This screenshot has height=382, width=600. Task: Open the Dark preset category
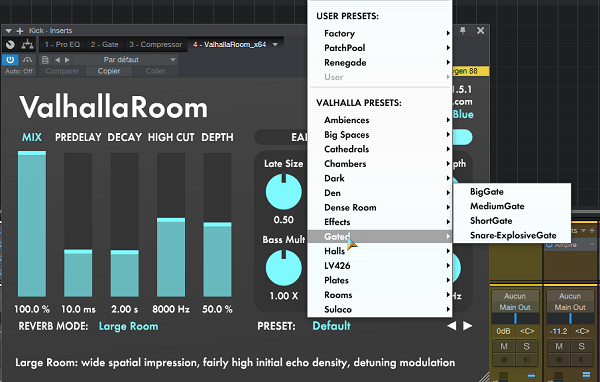click(x=380, y=178)
